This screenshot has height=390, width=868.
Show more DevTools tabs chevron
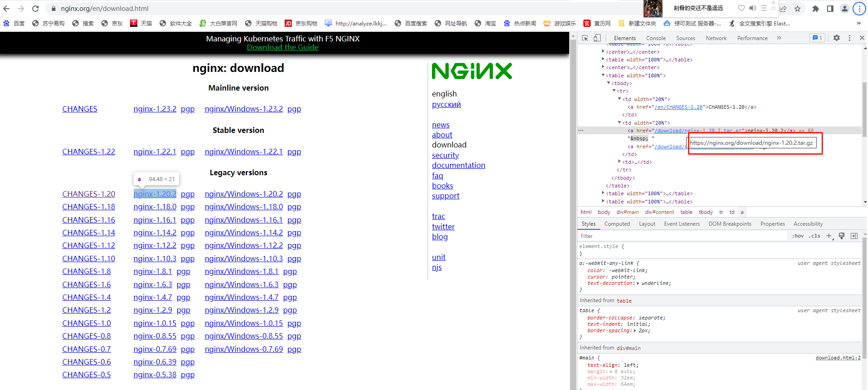[779, 38]
